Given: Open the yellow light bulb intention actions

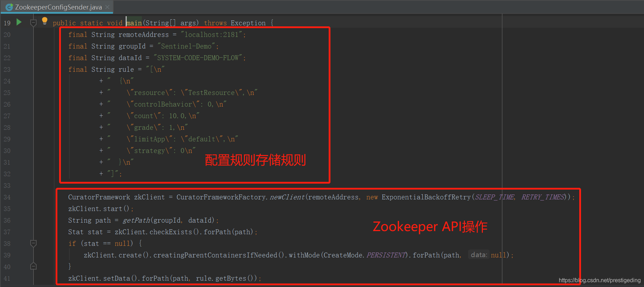Looking at the screenshot, I should coord(45,21).
